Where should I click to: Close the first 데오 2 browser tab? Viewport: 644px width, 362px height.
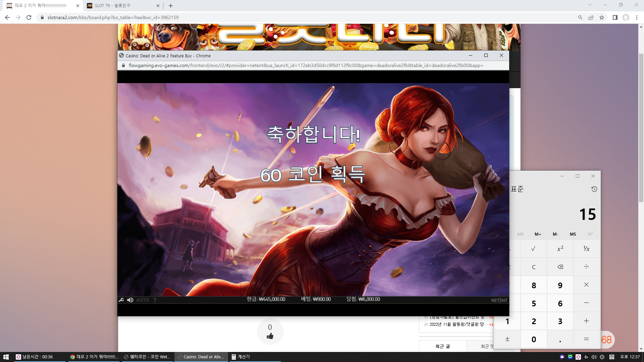(x=77, y=6)
